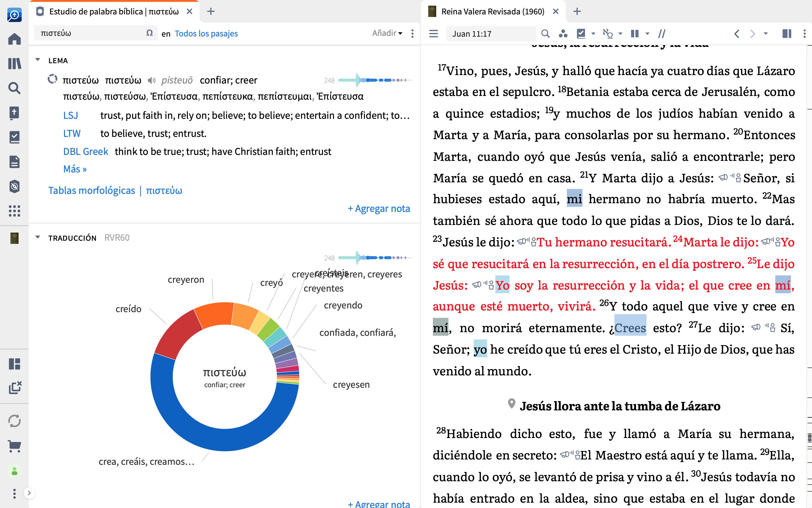Go back with the left chevron
The width and height of the screenshot is (812, 508).
(737, 34)
